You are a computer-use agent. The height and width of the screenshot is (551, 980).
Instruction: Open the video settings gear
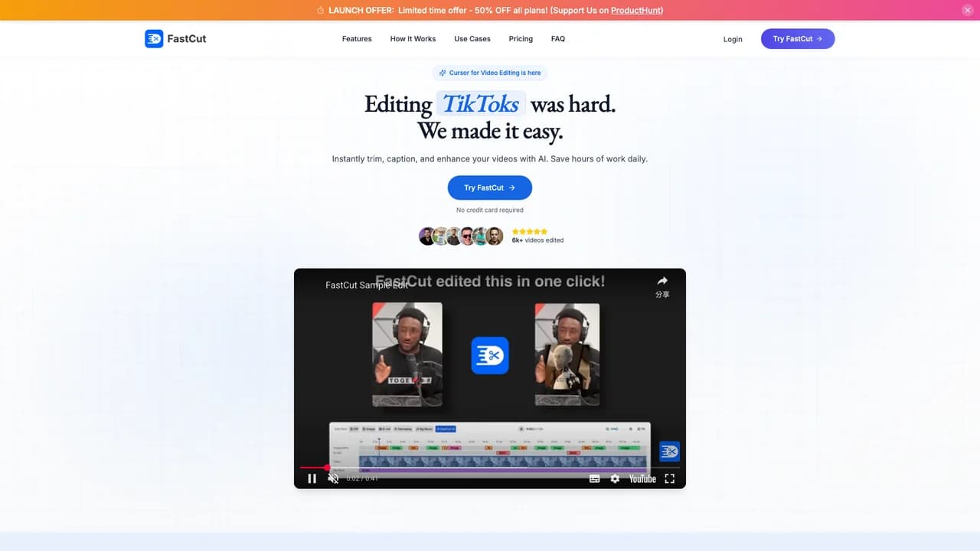[615, 478]
